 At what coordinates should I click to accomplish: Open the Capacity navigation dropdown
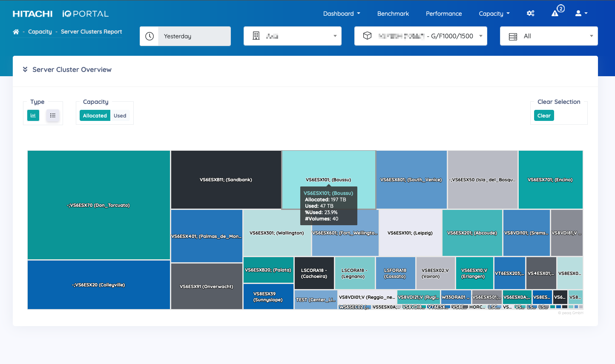click(494, 13)
